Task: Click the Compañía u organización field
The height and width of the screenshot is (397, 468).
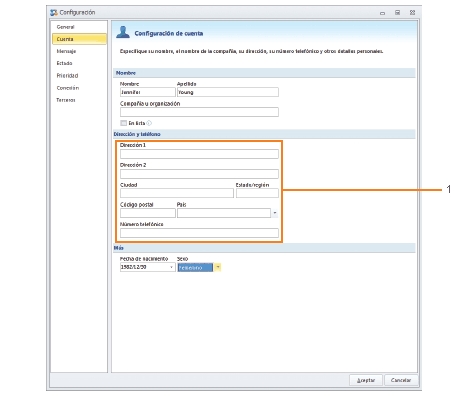Action: (x=199, y=112)
